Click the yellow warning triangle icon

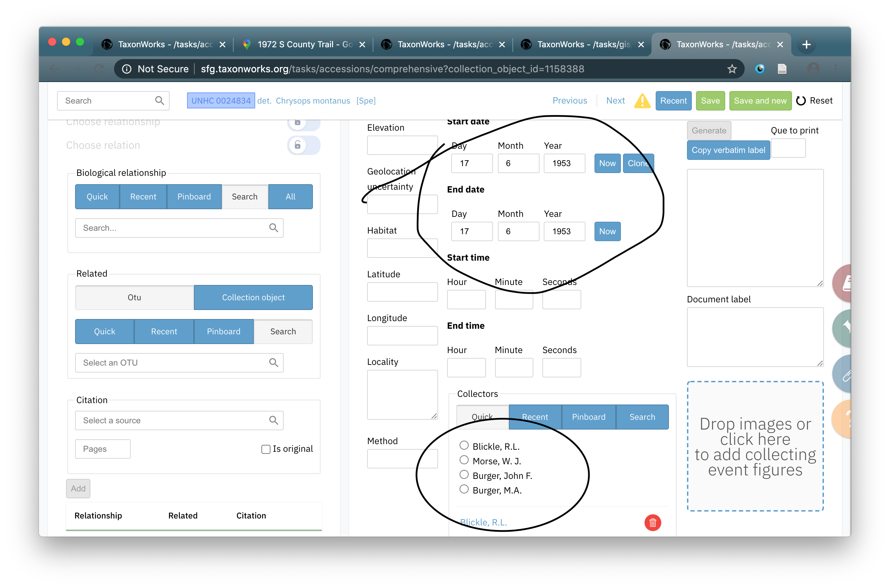(x=642, y=101)
